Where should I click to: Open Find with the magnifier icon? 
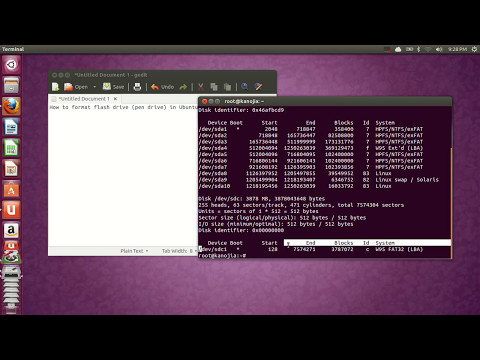coord(244,87)
